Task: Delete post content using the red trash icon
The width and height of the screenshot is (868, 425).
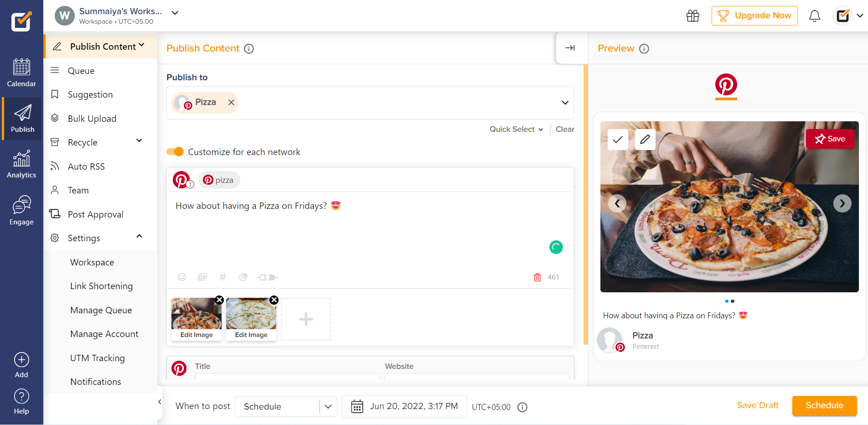Action: (x=537, y=277)
